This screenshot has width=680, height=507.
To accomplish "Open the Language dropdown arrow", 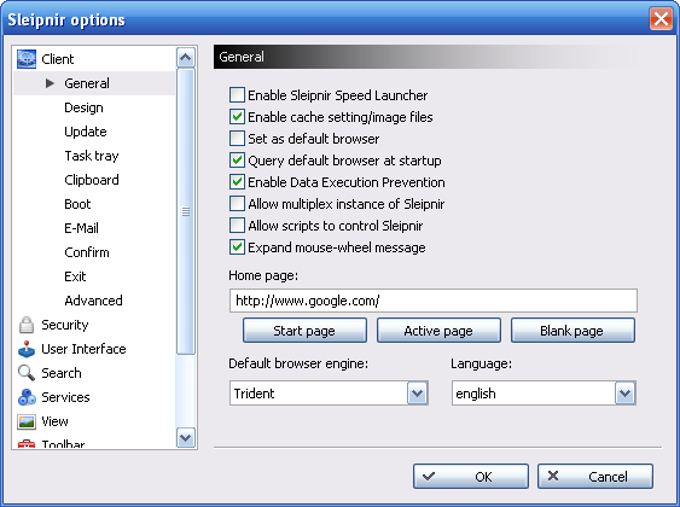I will [625, 393].
